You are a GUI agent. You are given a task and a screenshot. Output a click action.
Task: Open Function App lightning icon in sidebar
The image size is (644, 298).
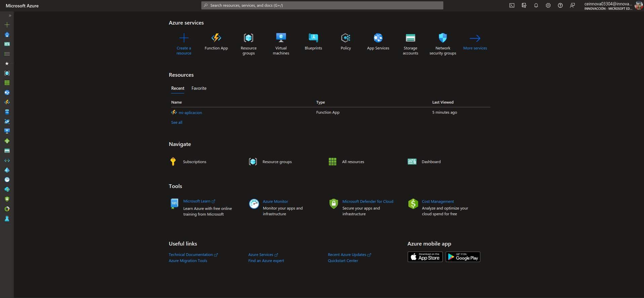(7, 102)
